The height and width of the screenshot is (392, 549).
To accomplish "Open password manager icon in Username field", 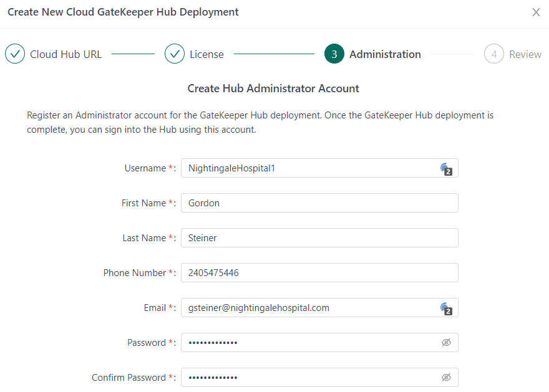I will 445,168.
